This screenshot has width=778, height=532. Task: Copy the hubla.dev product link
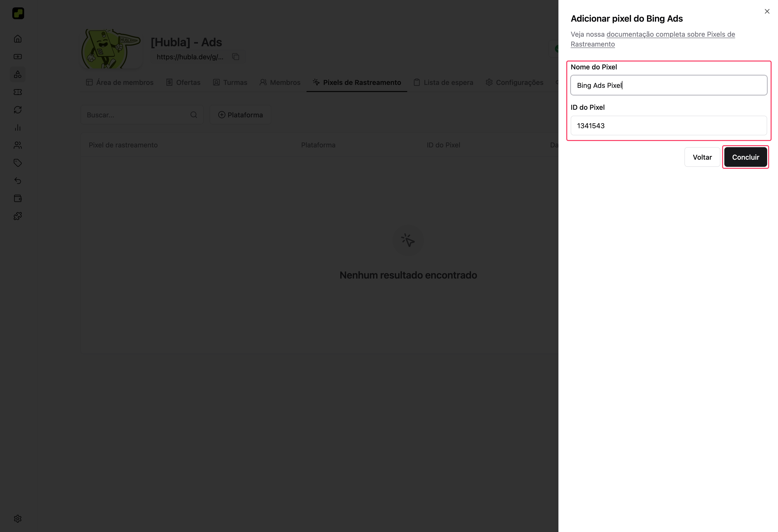236,57
